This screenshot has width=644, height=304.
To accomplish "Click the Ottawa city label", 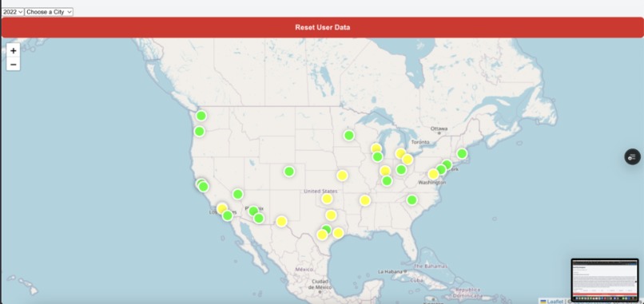I will 438,128.
